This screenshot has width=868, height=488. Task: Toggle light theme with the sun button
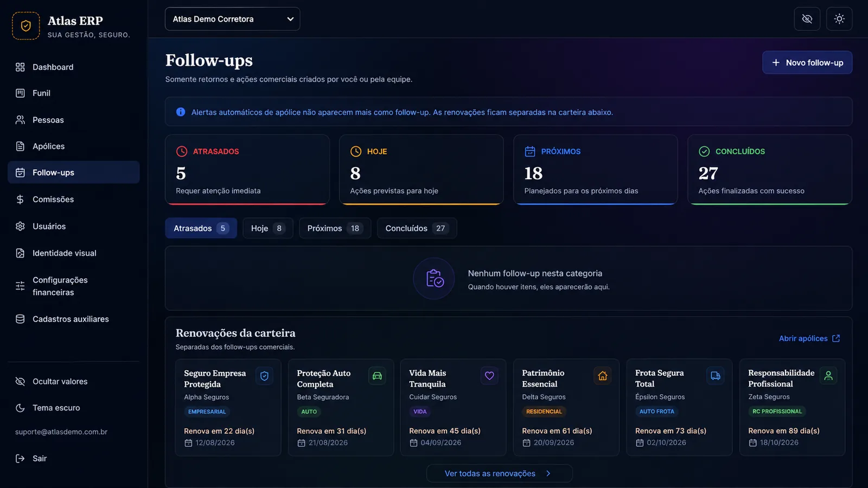point(839,19)
